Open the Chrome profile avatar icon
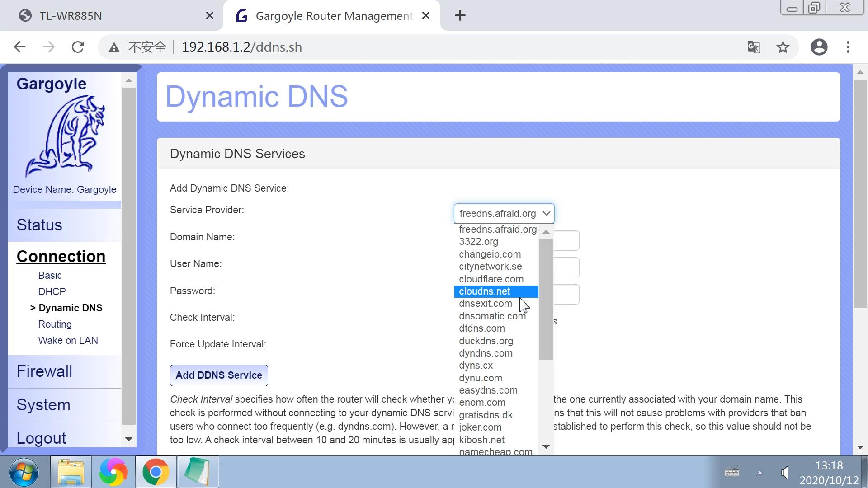The height and width of the screenshot is (488, 868). [x=819, y=47]
